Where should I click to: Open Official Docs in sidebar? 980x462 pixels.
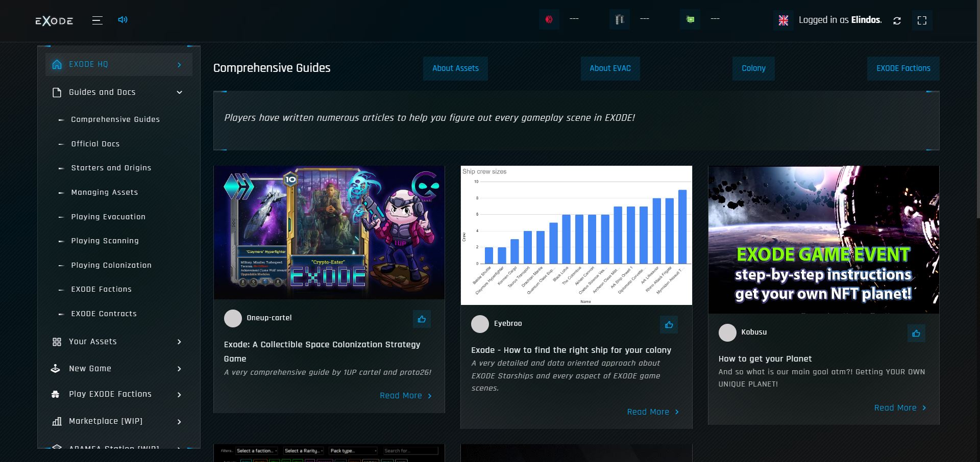click(95, 144)
